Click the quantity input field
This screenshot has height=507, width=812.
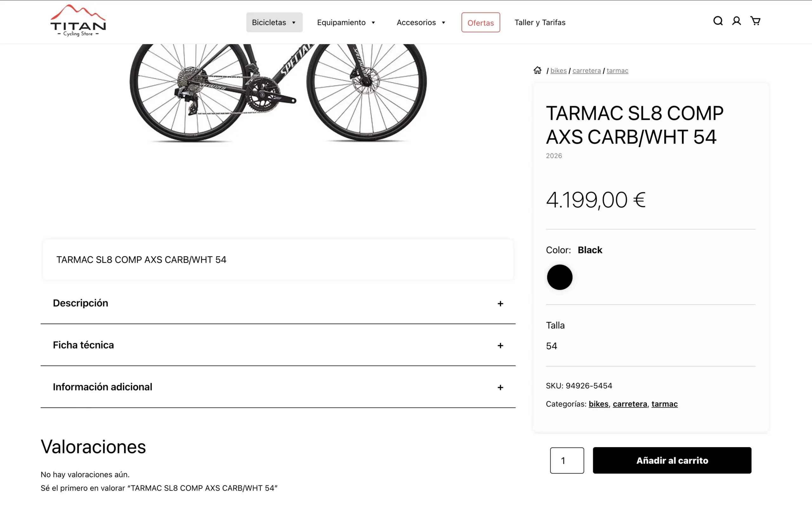(x=567, y=460)
